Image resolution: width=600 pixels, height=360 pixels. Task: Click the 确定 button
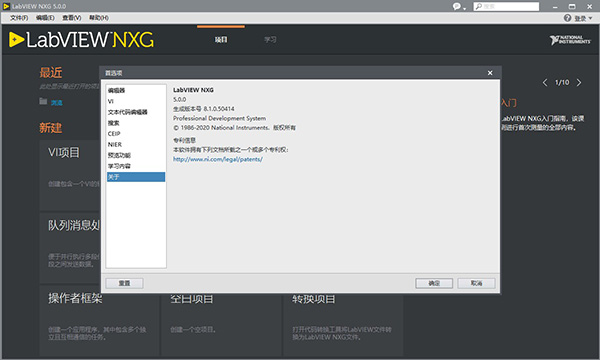tap(434, 283)
